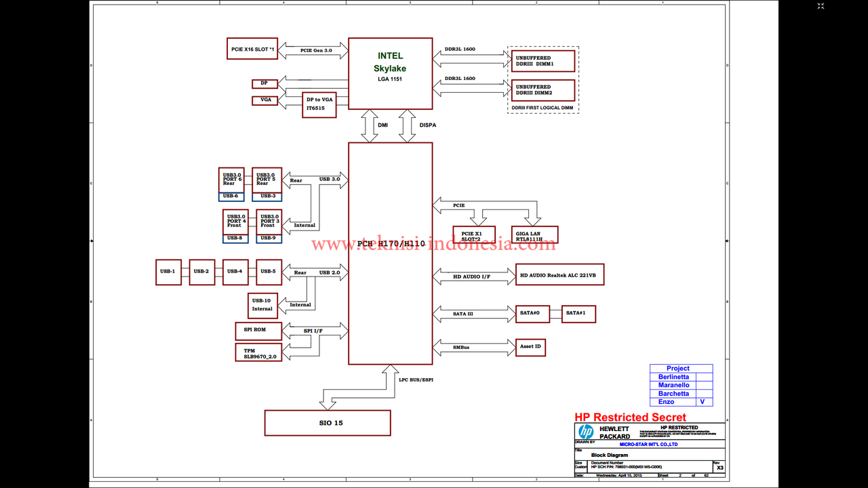Click the "SATA#0" box
Viewport: 868px width, 488px height.
(x=533, y=314)
